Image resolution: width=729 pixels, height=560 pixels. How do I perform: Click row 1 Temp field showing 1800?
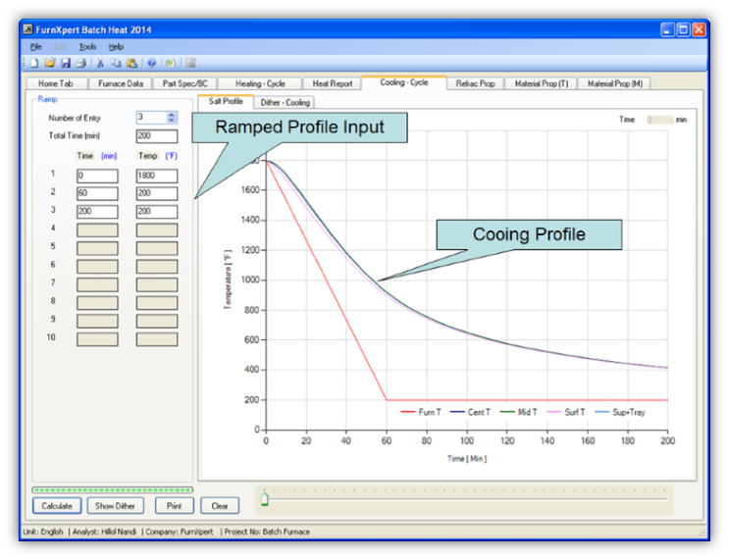(157, 176)
